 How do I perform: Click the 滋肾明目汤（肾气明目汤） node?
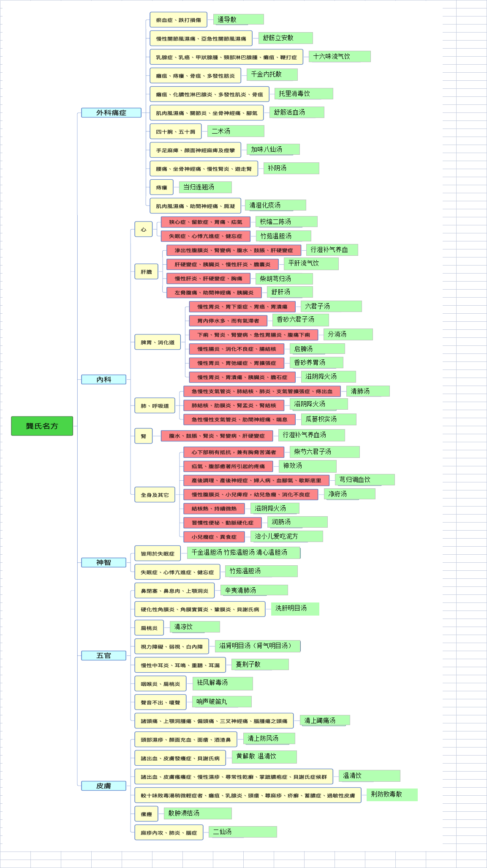click(x=258, y=646)
